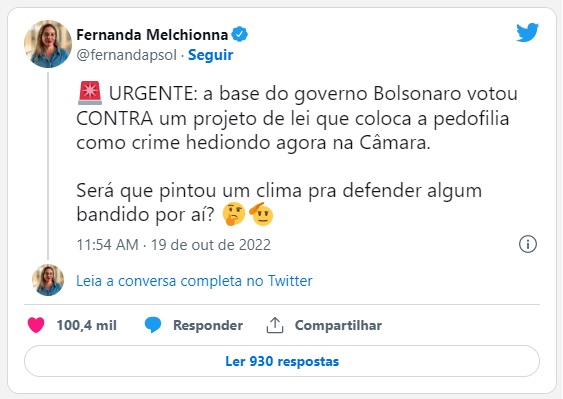Open Leia a conversa completa no Twitter
The width and height of the screenshot is (563, 399).
(194, 281)
